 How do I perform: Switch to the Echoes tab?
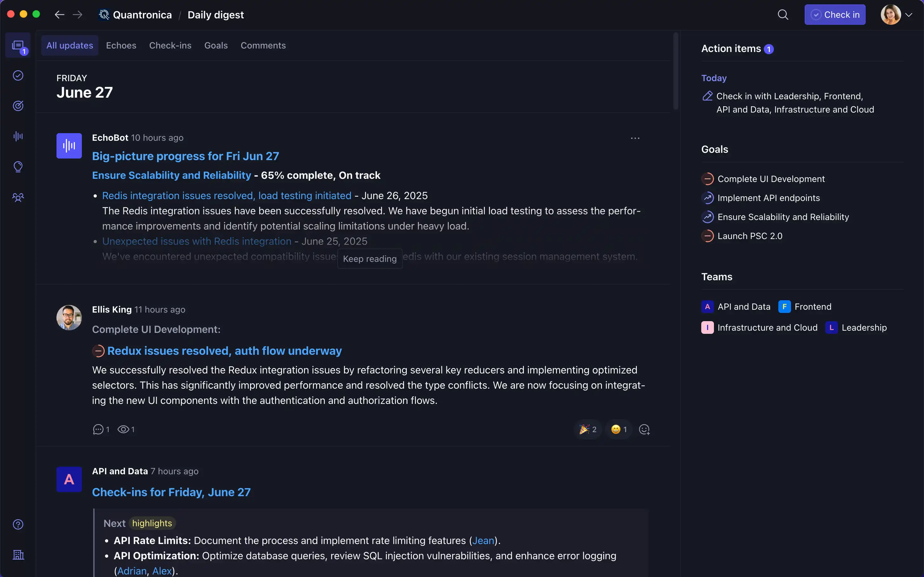tap(121, 45)
